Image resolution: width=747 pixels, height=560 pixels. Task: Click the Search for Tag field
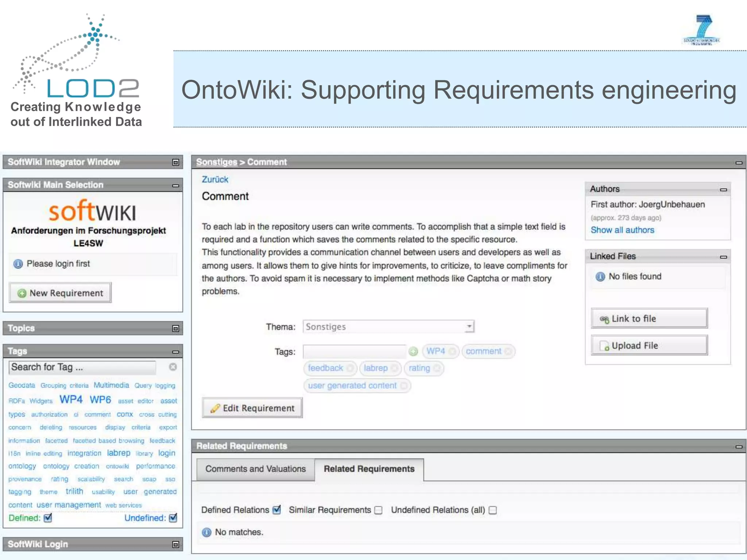point(82,367)
